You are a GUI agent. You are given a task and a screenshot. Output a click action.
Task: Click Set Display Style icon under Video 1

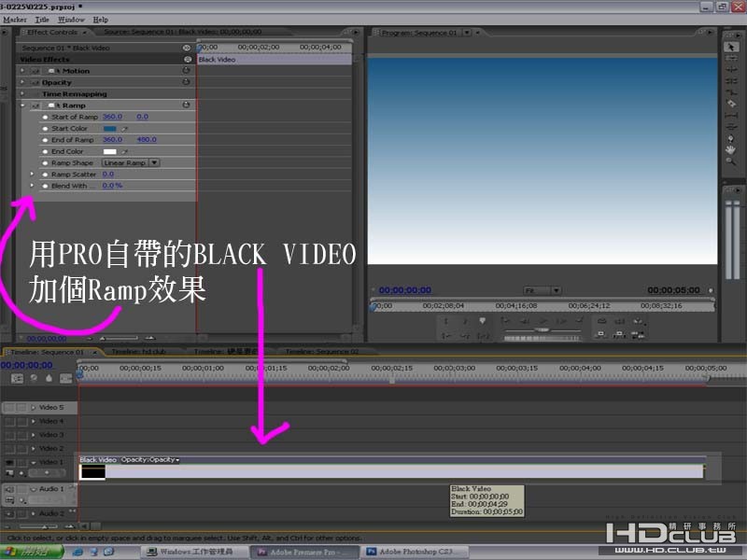point(9,473)
